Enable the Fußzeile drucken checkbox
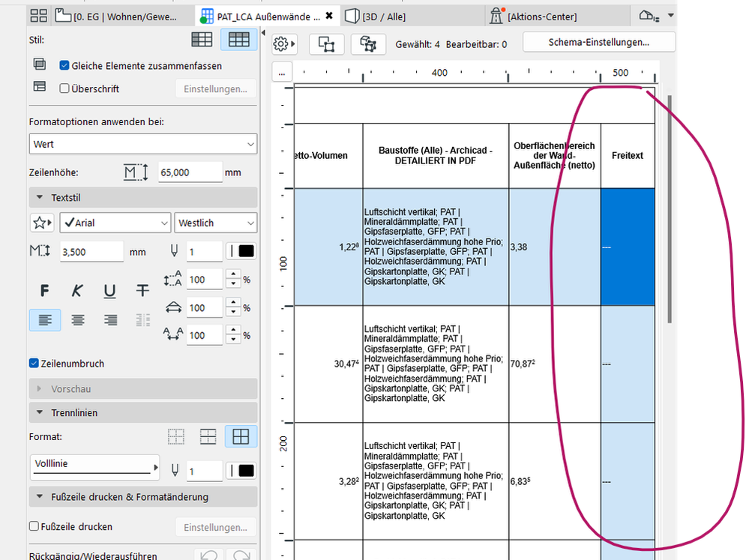Viewport: 749px width, 560px height. tap(34, 527)
